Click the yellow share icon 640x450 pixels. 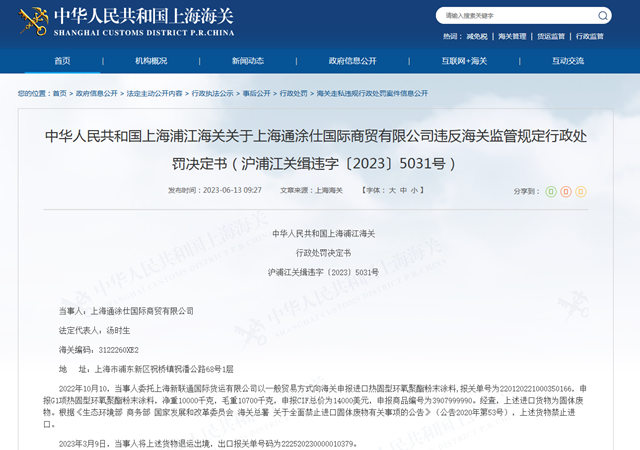(x=581, y=192)
